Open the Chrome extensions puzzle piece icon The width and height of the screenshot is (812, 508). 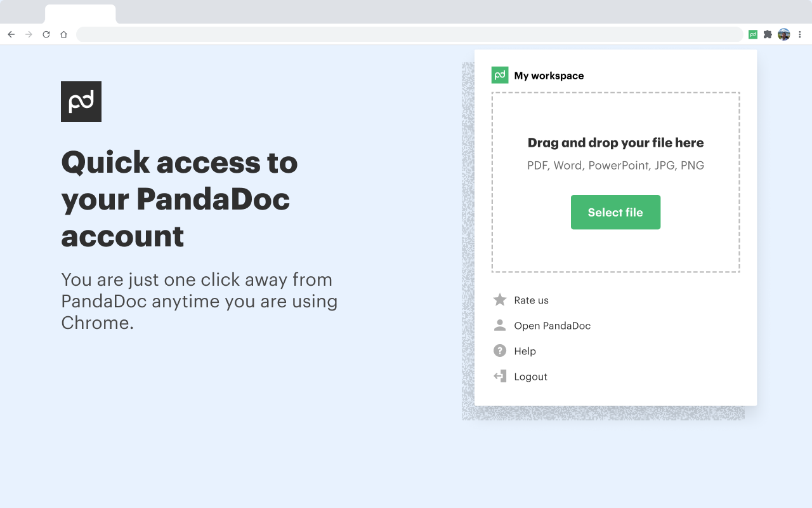click(x=768, y=34)
